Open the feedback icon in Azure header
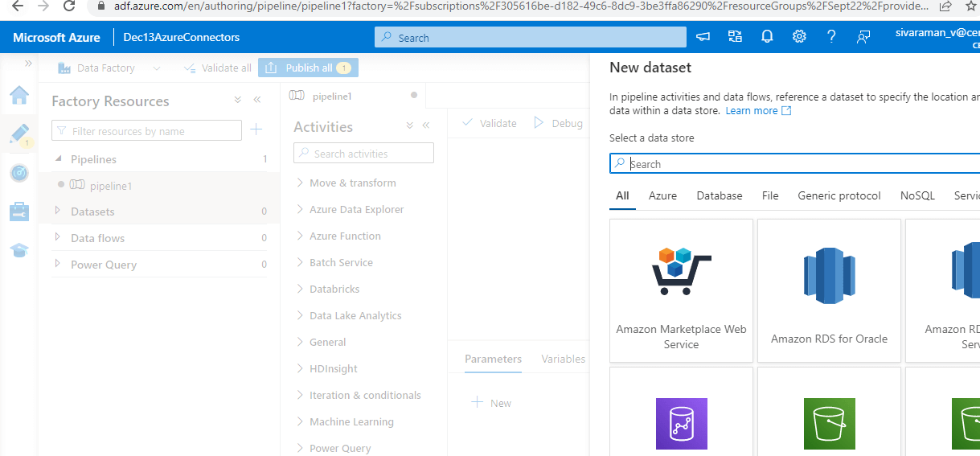980x456 pixels. click(x=863, y=37)
